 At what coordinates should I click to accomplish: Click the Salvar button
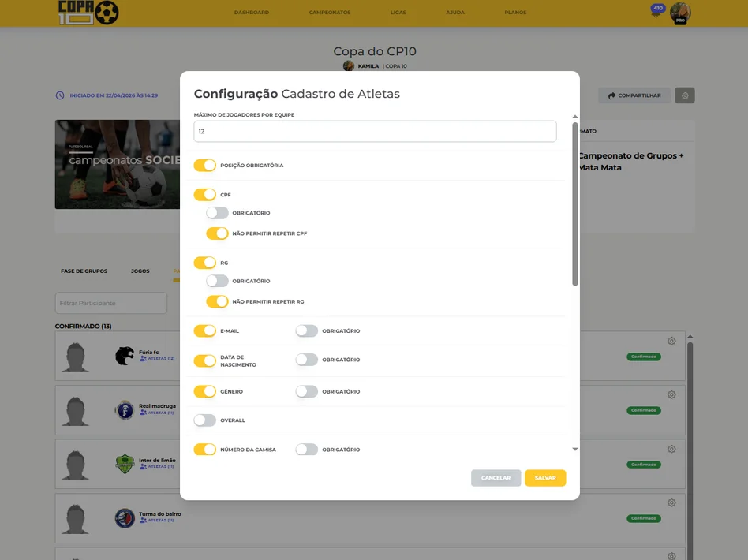point(545,478)
